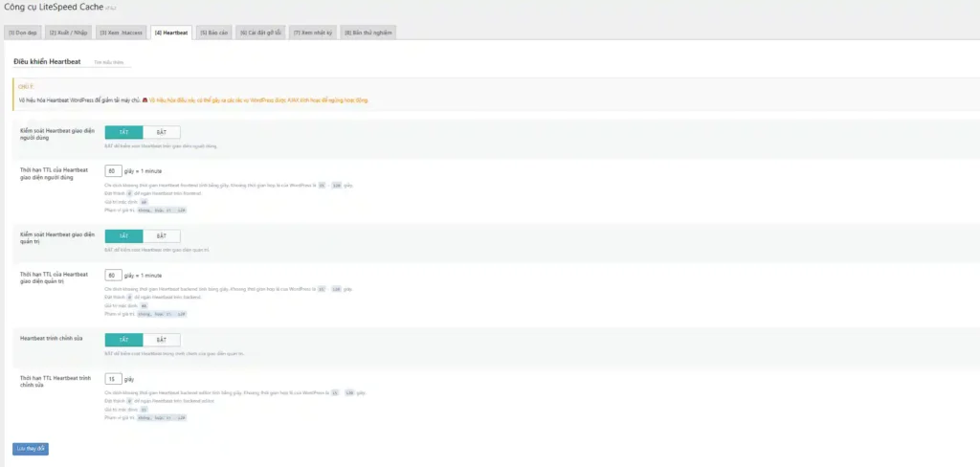Open the [8] Bản thử nghiệm tab
The image size is (980, 467).
coord(368,33)
